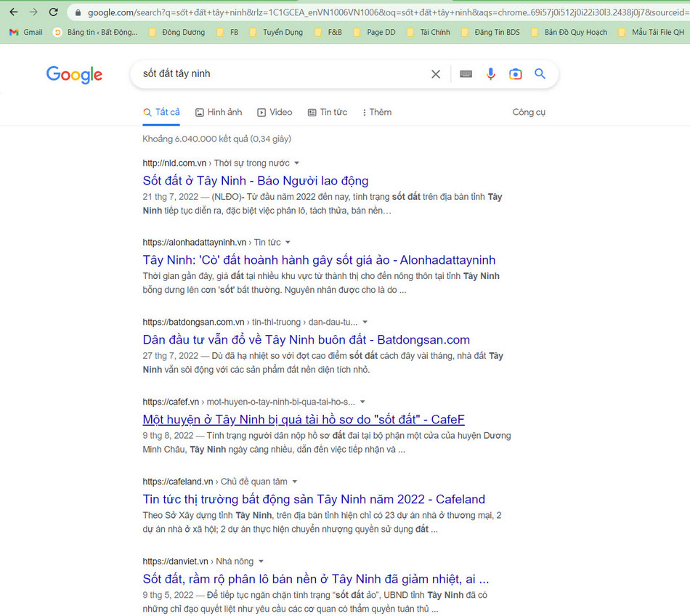Screen dimensions: 690x616
Task: Click the Google logo
Action: coord(74,74)
